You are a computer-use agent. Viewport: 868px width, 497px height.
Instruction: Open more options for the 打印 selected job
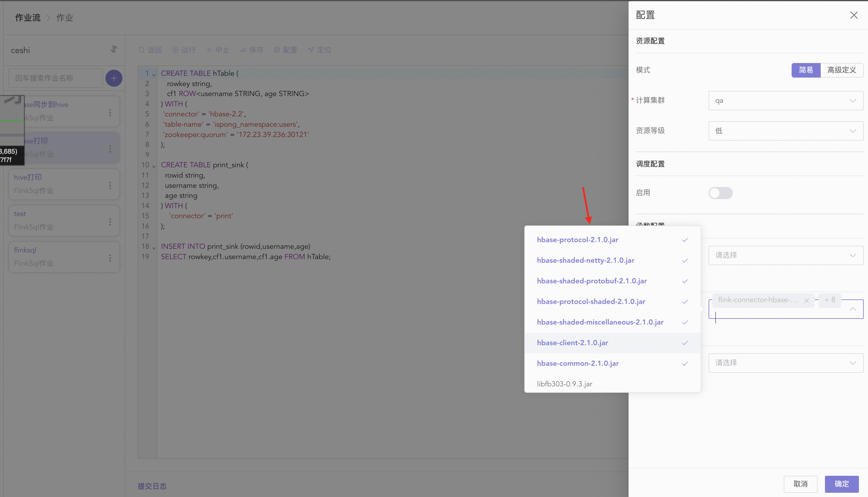tap(110, 149)
